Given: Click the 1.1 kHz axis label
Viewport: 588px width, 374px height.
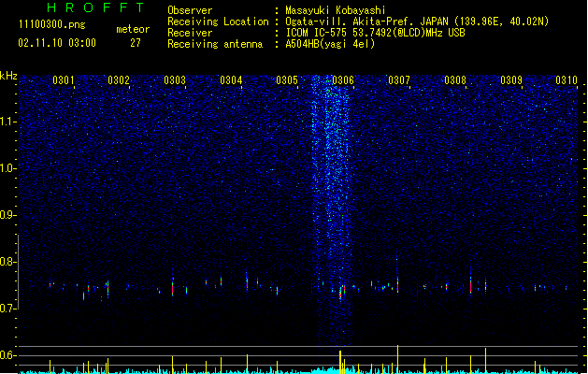Looking at the screenshot, I should [x=7, y=122].
